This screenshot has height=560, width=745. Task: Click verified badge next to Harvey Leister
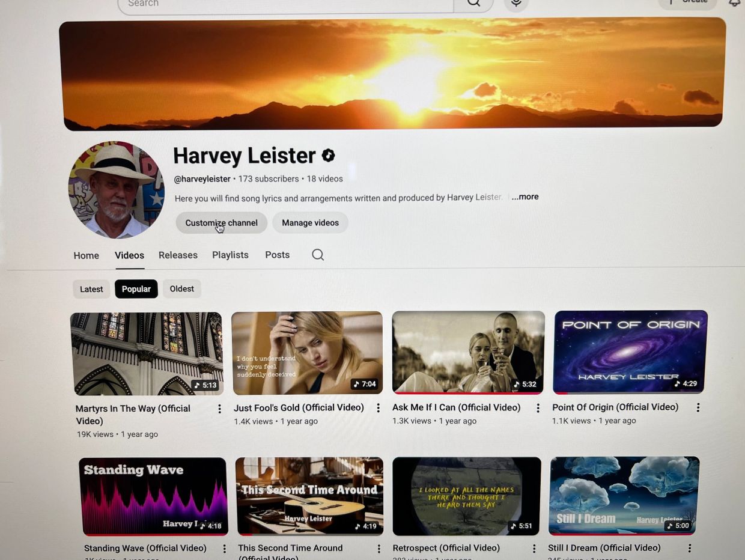pyautogui.click(x=328, y=156)
